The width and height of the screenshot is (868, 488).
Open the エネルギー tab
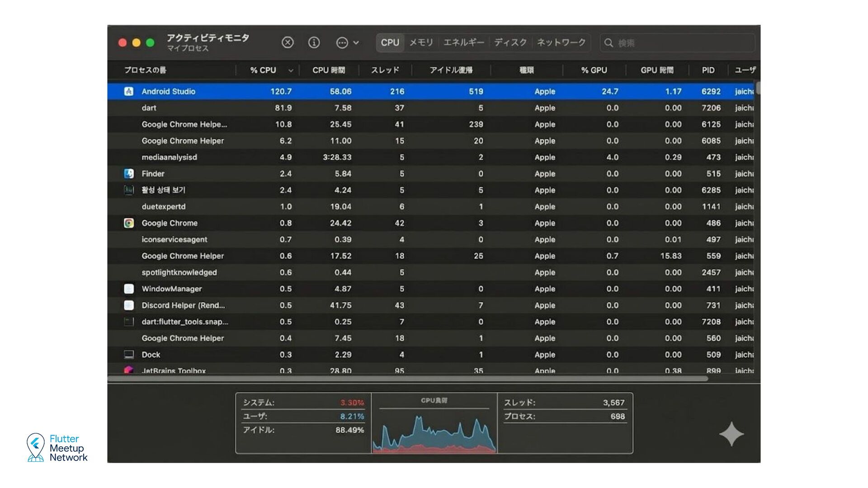tap(463, 42)
